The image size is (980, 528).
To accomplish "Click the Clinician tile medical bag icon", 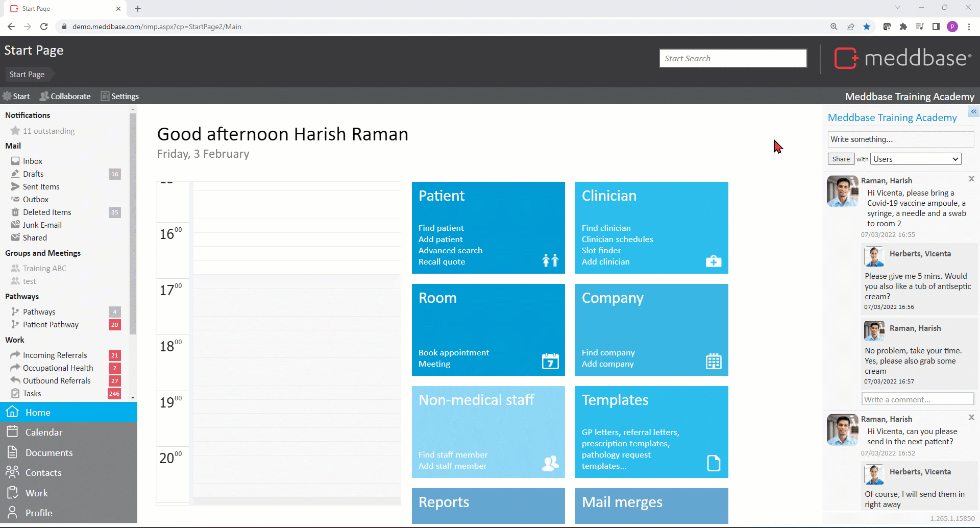I will (x=713, y=261).
